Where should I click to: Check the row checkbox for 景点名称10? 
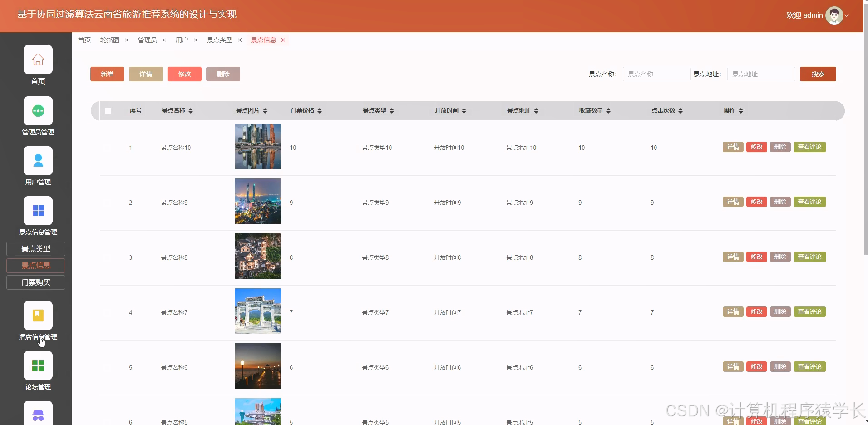pos(107,148)
